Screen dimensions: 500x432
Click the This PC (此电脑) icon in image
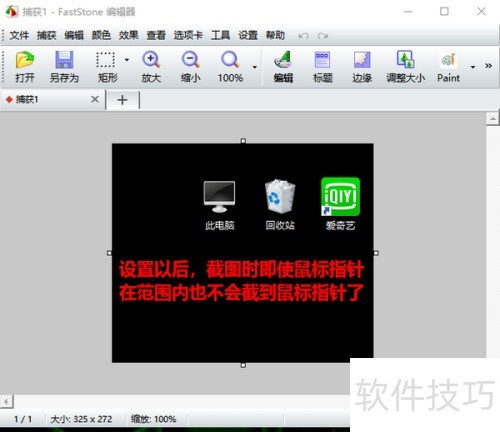[x=219, y=197]
